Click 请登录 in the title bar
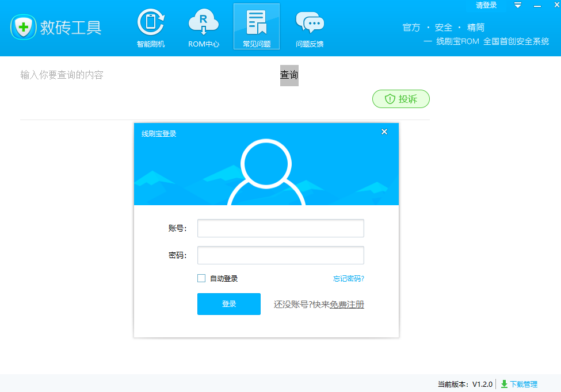 point(486,5)
